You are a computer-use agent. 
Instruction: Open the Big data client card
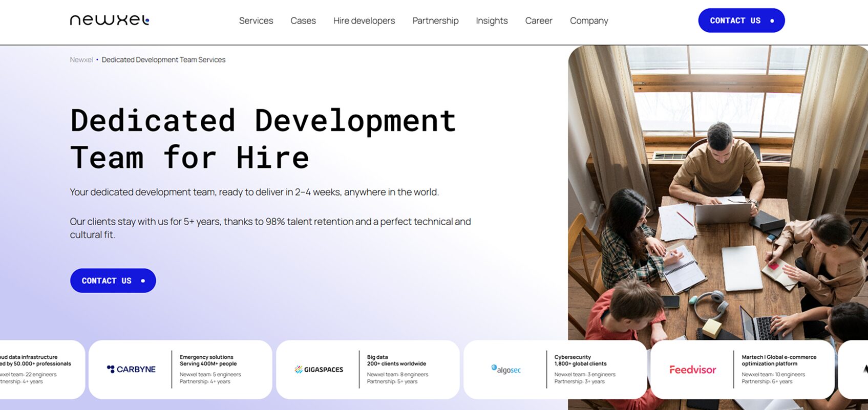[x=368, y=370]
